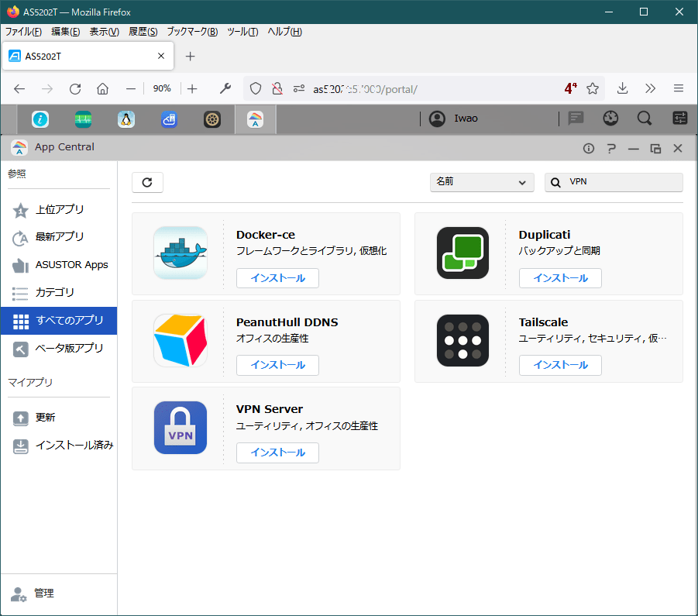This screenshot has height=616, width=698.
Task: Open ブックマーク menu in Firefox
Action: [x=192, y=32]
